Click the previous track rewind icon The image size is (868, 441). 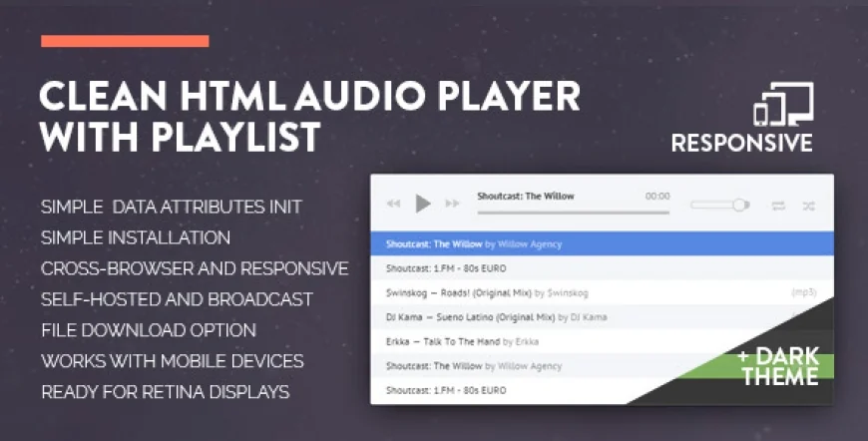coord(393,204)
